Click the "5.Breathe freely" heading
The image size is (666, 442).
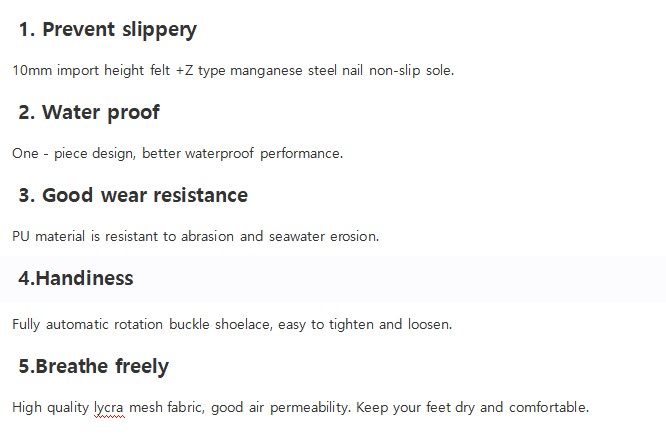93,366
